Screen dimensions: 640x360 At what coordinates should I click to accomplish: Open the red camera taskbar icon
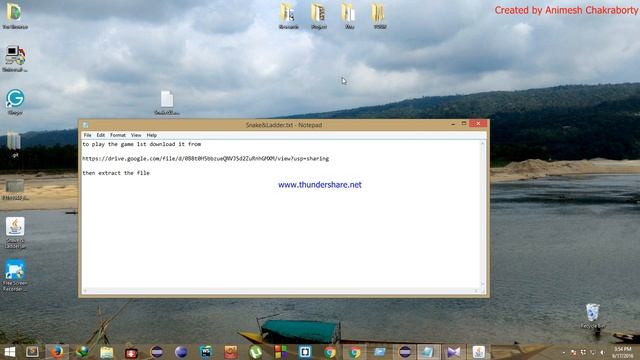click(x=131, y=352)
